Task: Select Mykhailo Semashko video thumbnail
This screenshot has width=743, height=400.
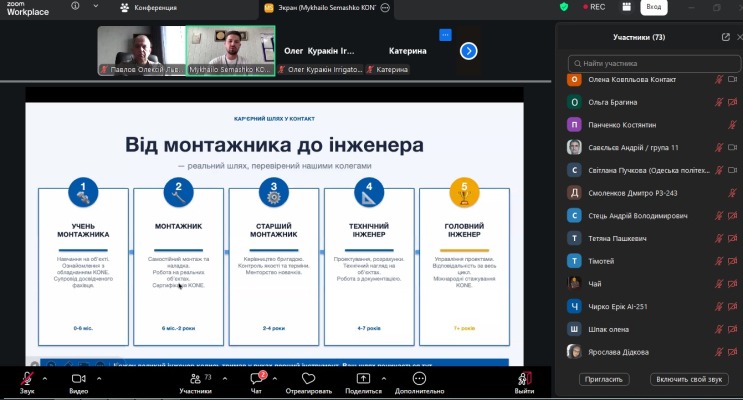Action: (230, 51)
